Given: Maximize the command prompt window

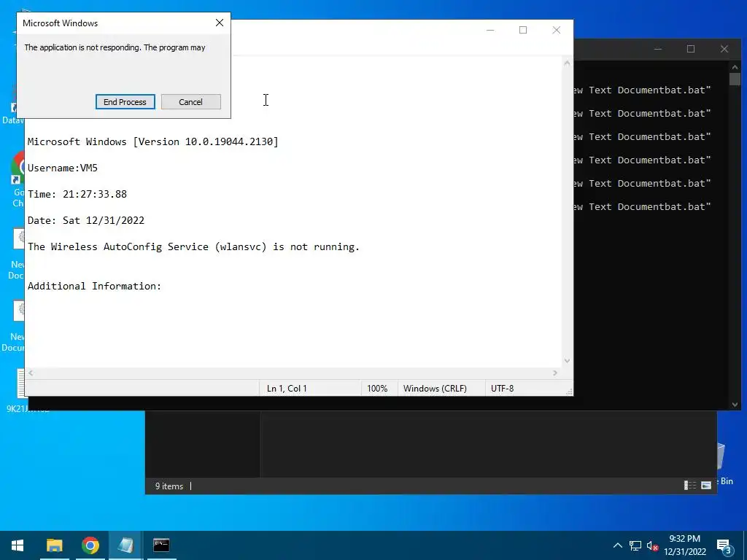Looking at the screenshot, I should click(x=691, y=49).
